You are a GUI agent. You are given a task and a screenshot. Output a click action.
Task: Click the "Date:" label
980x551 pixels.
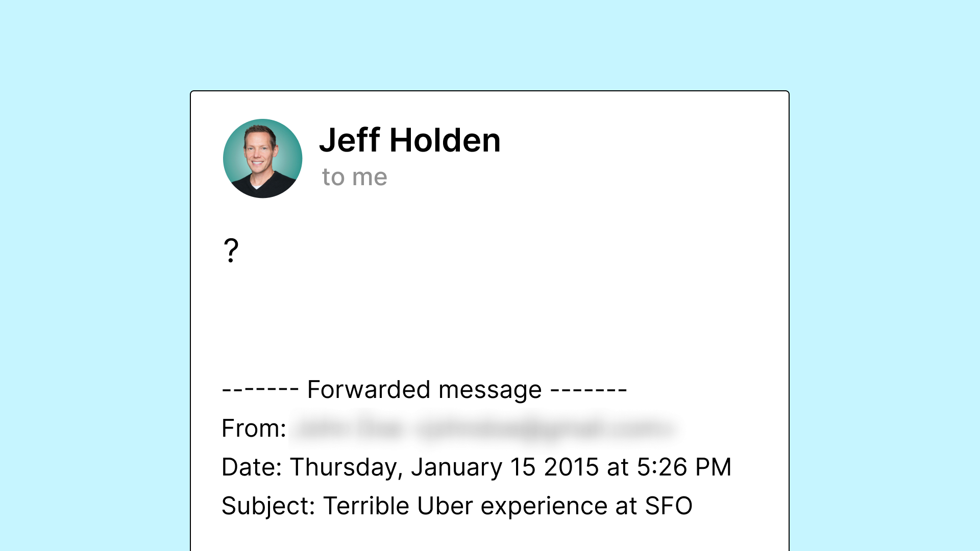tap(252, 467)
